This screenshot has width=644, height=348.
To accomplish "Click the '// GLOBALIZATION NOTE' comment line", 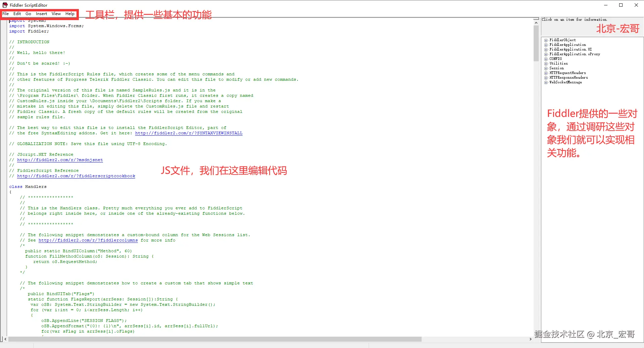I will pos(88,144).
